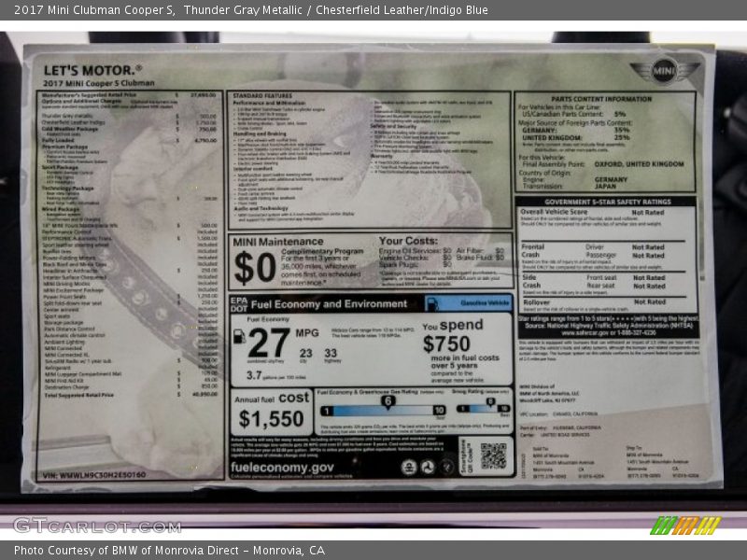Click the large '27' combined MPG figure

[x=269, y=343]
